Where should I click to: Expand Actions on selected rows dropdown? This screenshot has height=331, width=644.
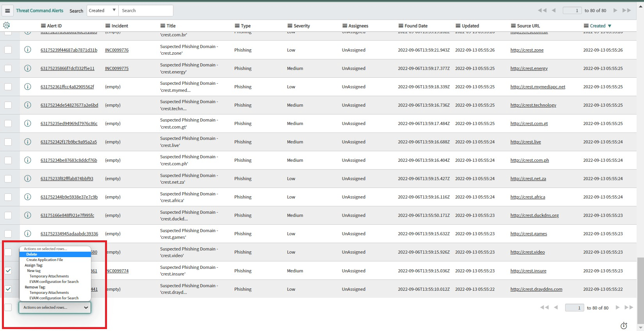(x=55, y=308)
